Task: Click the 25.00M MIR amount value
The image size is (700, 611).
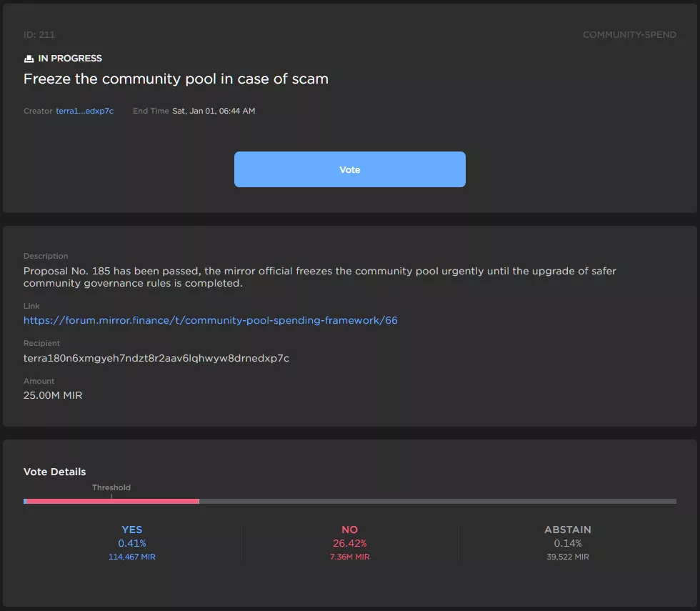Action: coord(53,395)
